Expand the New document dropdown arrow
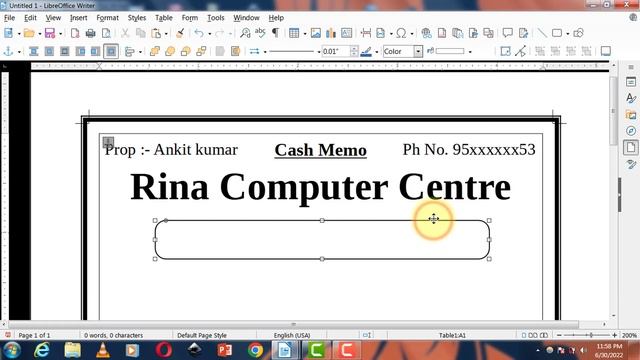The height and width of the screenshot is (360, 640). click(x=19, y=33)
